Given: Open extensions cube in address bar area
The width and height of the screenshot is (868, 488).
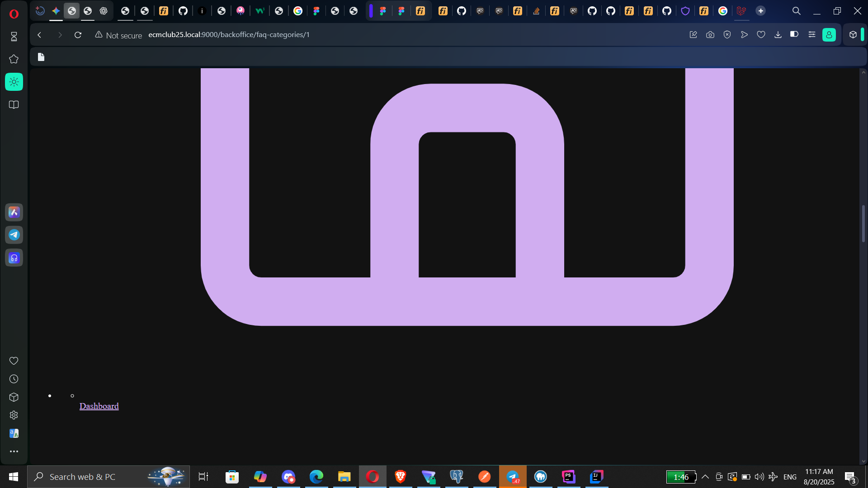Looking at the screenshot, I should click(x=853, y=35).
